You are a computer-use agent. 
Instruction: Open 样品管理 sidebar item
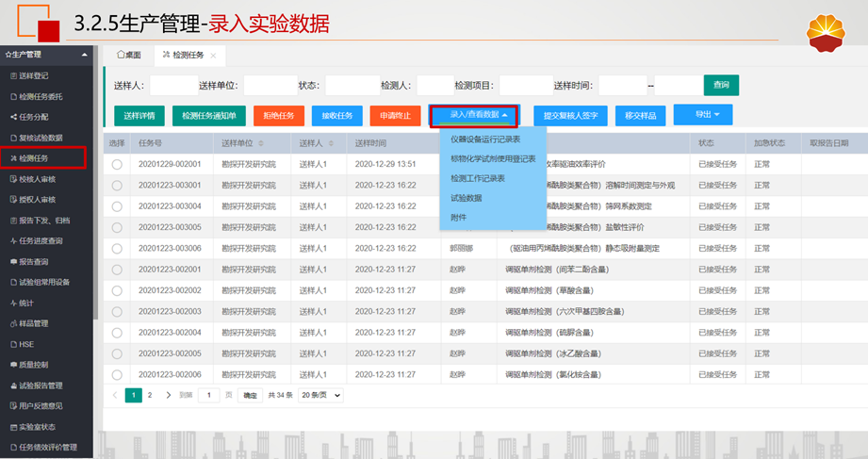[29, 323]
